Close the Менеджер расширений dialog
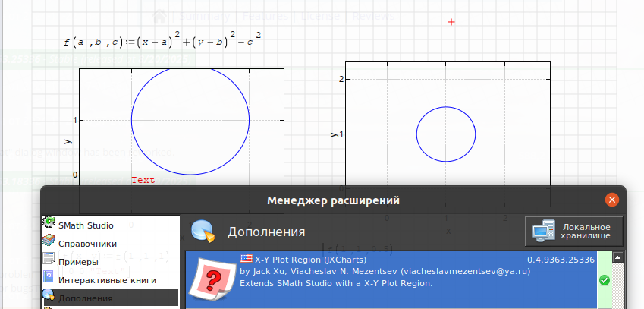644x309 pixels. point(611,200)
